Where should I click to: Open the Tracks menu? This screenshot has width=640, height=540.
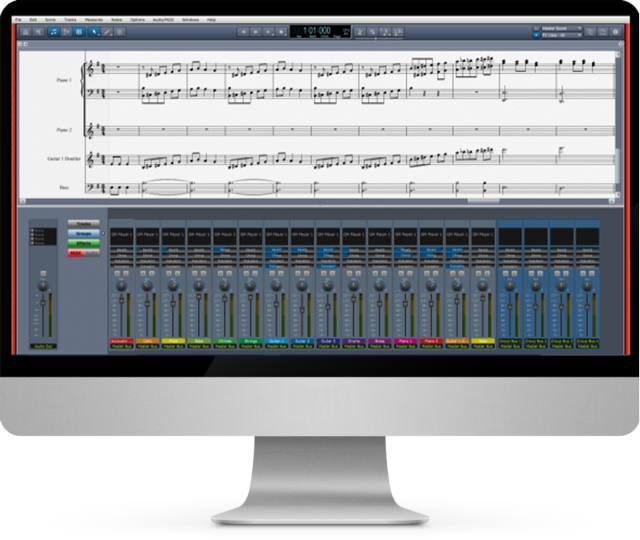pos(69,20)
